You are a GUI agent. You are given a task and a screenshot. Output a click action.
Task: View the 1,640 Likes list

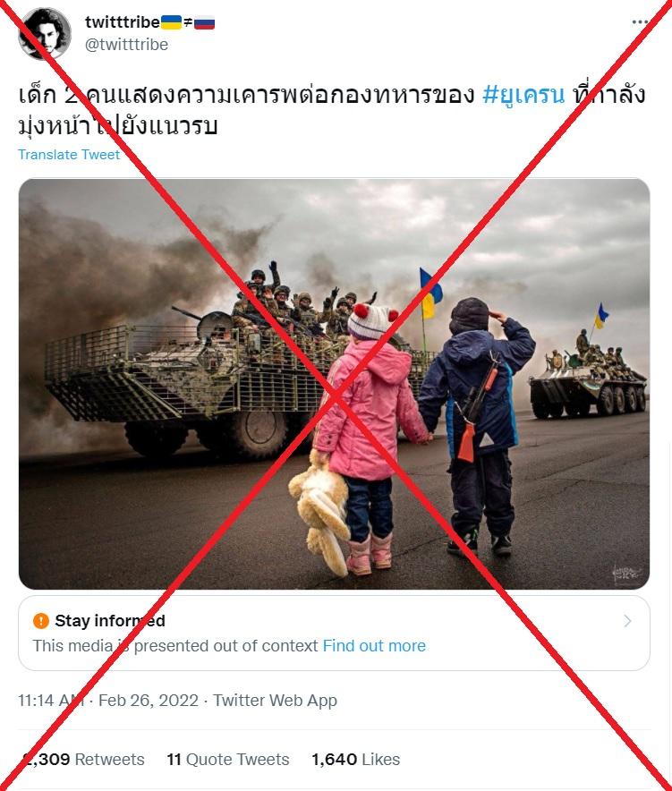tap(355, 759)
